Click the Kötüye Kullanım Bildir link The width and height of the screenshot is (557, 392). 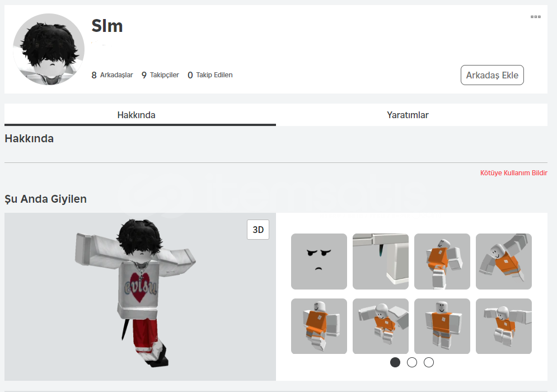(x=514, y=173)
